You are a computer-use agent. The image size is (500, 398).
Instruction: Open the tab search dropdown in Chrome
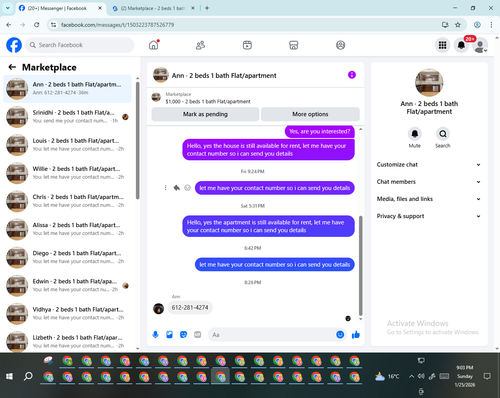[x=8, y=8]
